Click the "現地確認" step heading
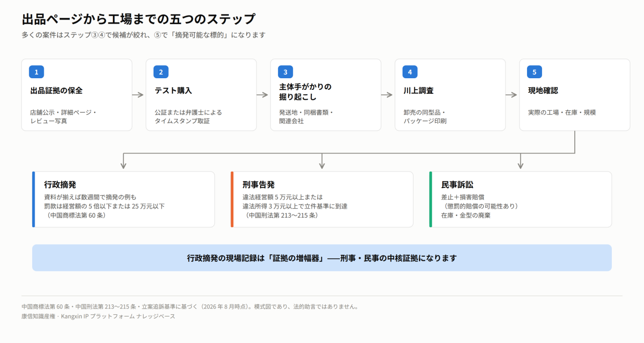This screenshot has height=343, width=644. 543,91
